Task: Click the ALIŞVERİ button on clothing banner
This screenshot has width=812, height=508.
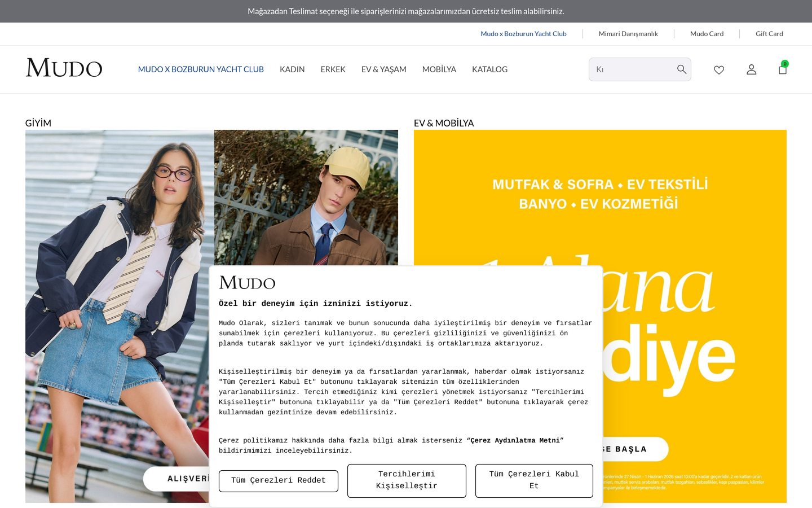Action: coord(176,479)
